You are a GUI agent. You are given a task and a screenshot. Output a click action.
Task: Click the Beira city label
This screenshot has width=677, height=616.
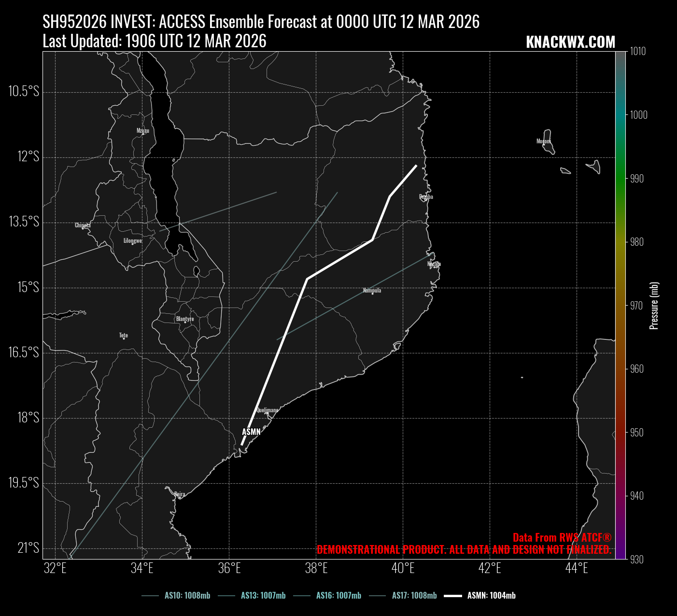(x=180, y=494)
